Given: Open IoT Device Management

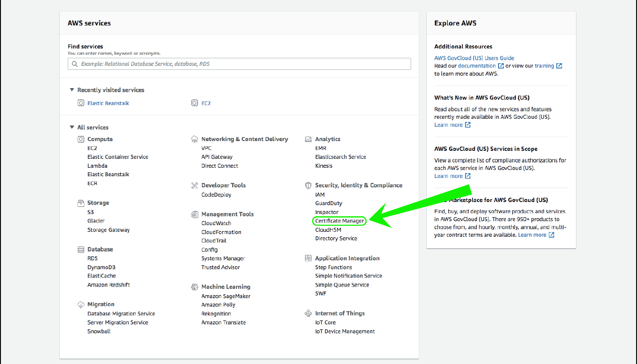Looking at the screenshot, I should (345, 332).
